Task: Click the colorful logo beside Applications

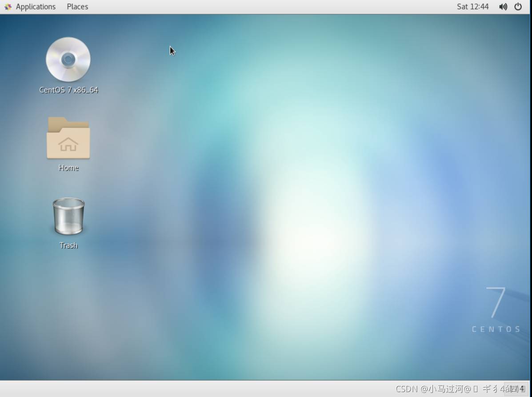Action: click(x=8, y=7)
